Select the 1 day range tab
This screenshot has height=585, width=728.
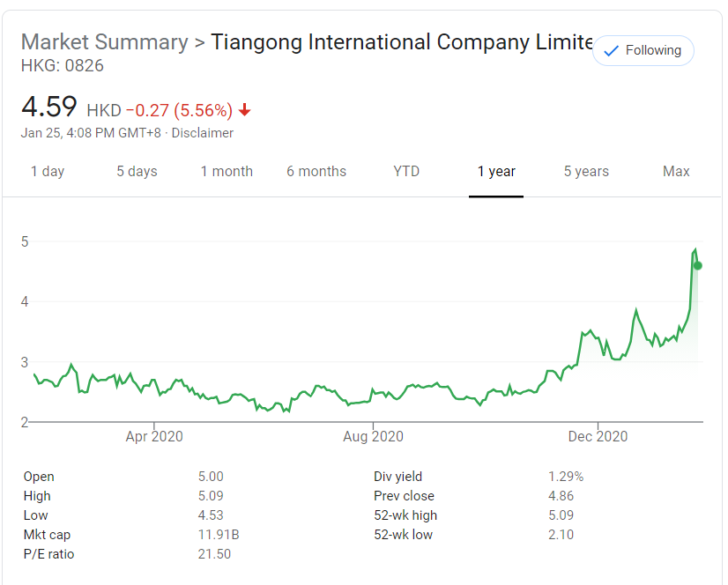[48, 171]
